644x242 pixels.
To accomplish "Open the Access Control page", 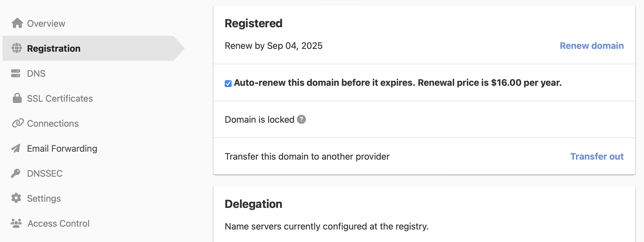I will point(58,223).
